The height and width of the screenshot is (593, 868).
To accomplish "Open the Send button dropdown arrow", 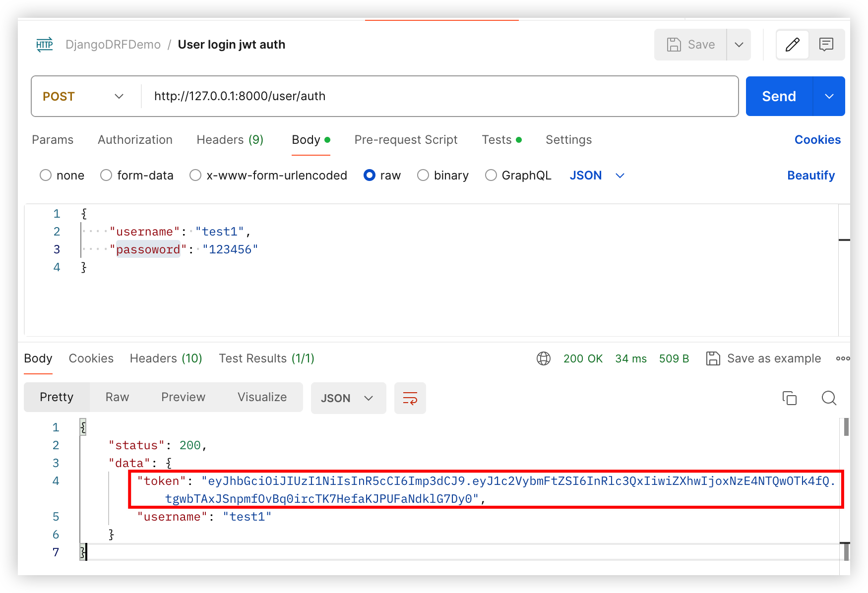I will tap(829, 96).
